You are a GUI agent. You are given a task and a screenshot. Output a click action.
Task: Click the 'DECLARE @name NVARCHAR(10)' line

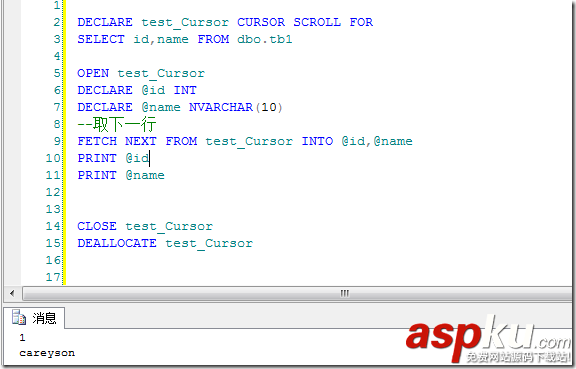180,107
